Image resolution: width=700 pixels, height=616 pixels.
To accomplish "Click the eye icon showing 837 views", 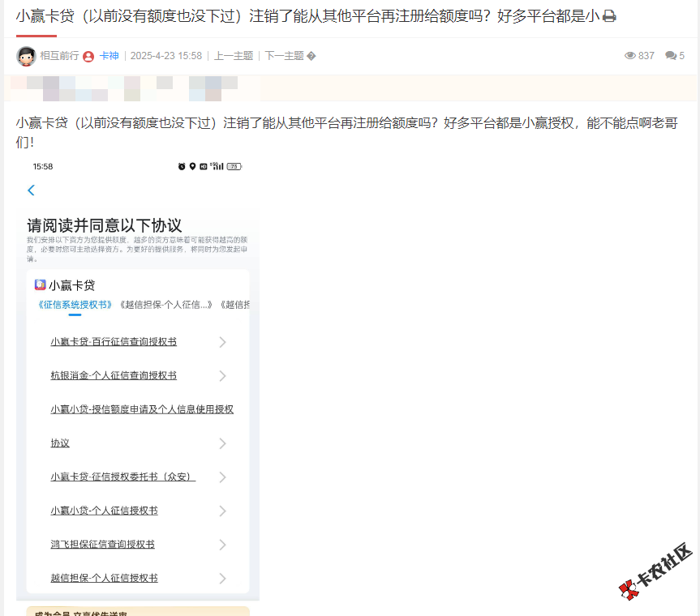I will point(630,55).
